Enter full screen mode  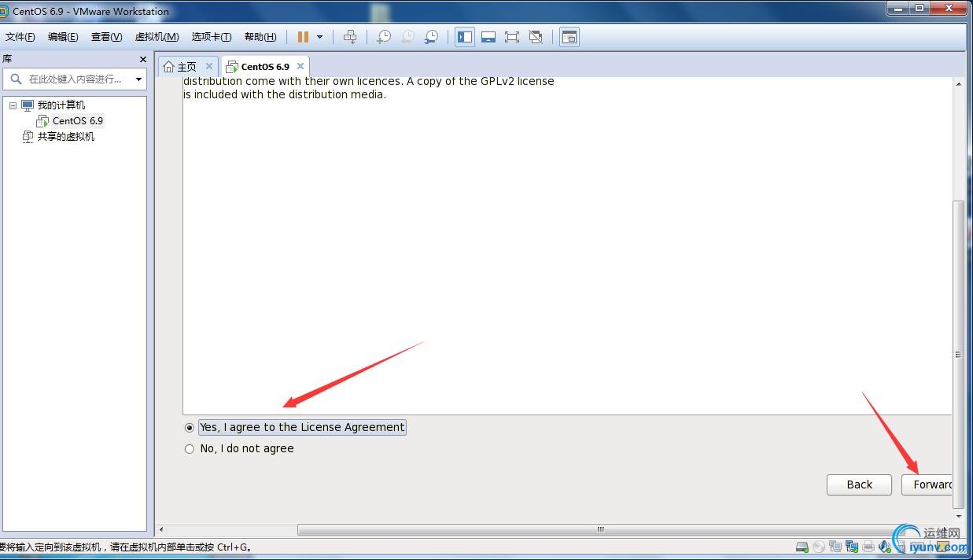512,37
